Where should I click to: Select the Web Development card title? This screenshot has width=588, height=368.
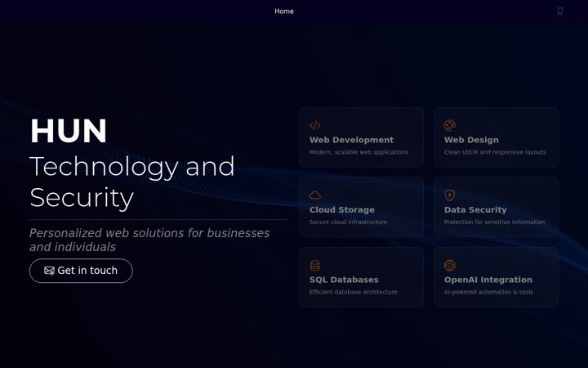351,140
